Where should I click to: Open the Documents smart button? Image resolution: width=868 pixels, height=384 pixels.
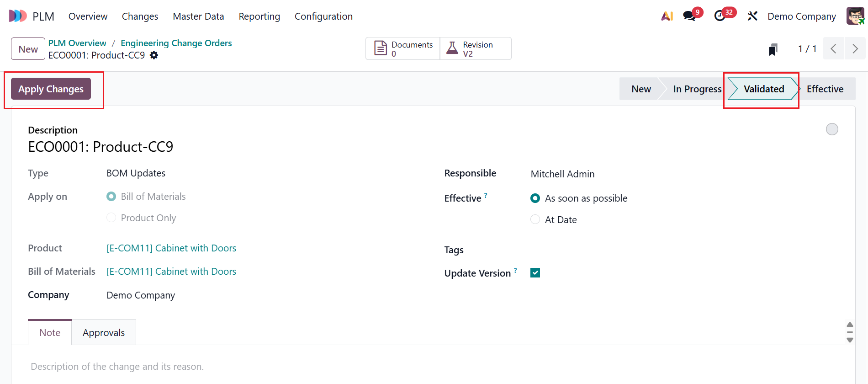point(403,48)
